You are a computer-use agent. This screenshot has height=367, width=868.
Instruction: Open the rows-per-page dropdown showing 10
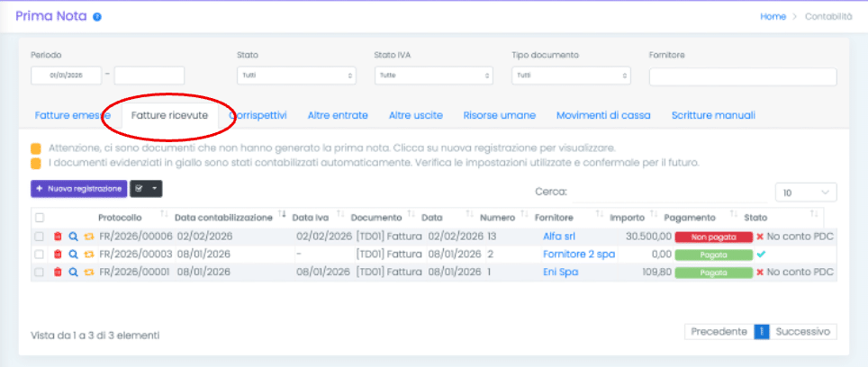pos(805,192)
